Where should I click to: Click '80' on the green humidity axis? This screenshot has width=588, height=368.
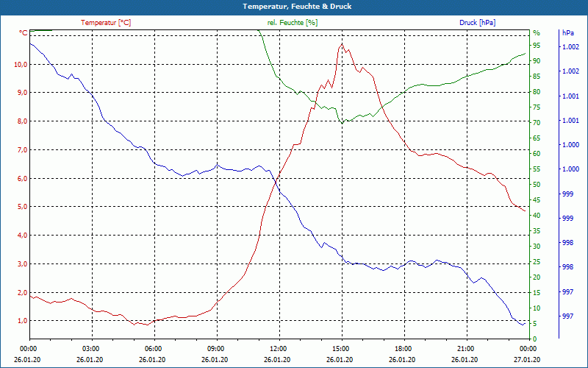(537, 91)
